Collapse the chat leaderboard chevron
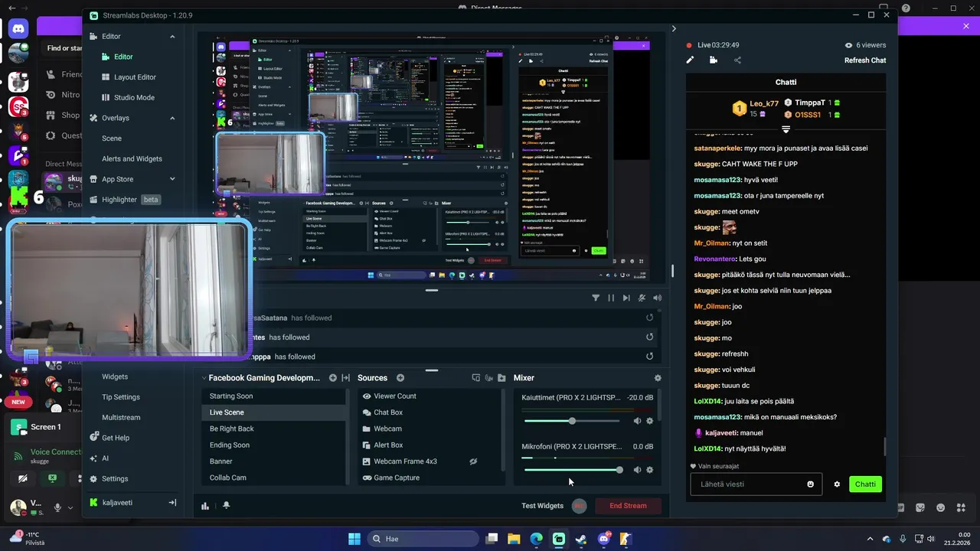 coord(786,129)
